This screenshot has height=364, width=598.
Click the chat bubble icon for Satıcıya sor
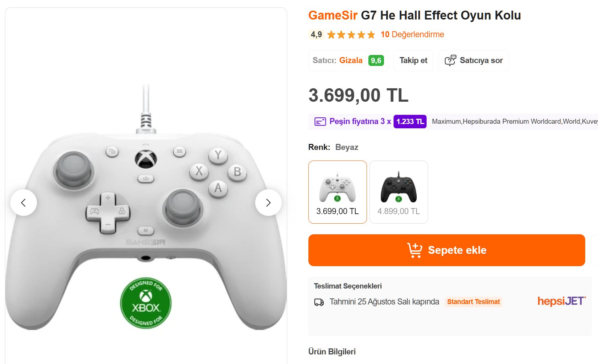(450, 60)
